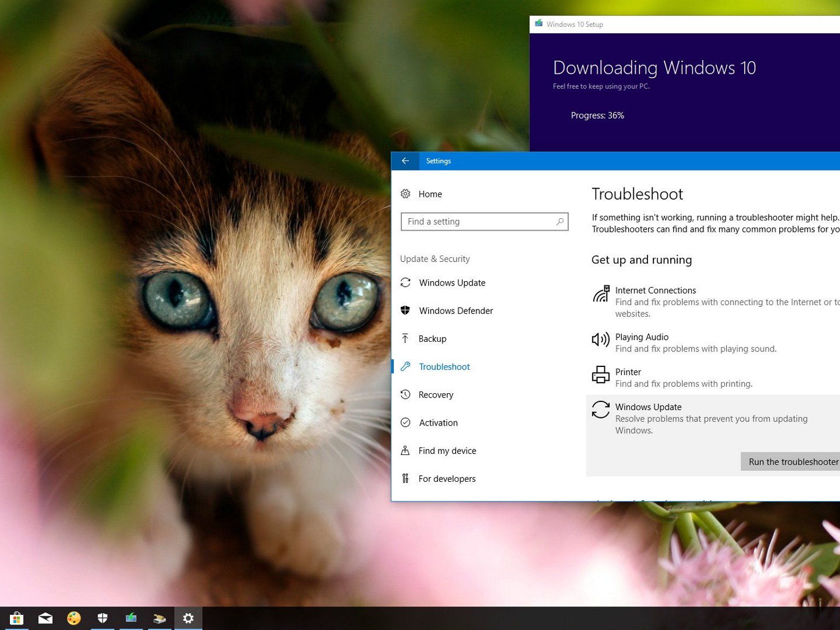The width and height of the screenshot is (840, 630).
Task: Click the Downloading Windows 10 heading
Action: pyautogui.click(x=654, y=68)
